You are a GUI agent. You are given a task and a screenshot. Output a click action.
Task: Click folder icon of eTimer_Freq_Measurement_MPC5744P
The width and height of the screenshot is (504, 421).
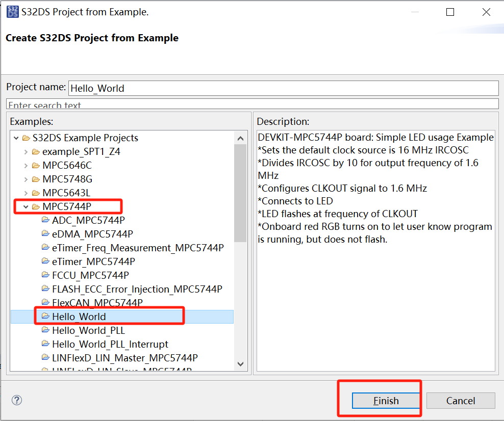[x=45, y=247]
